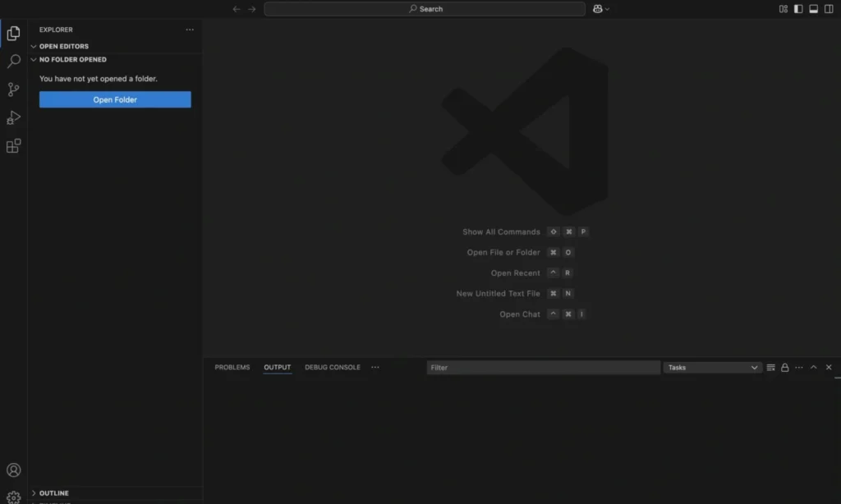Open the Source Control view

(x=13, y=89)
